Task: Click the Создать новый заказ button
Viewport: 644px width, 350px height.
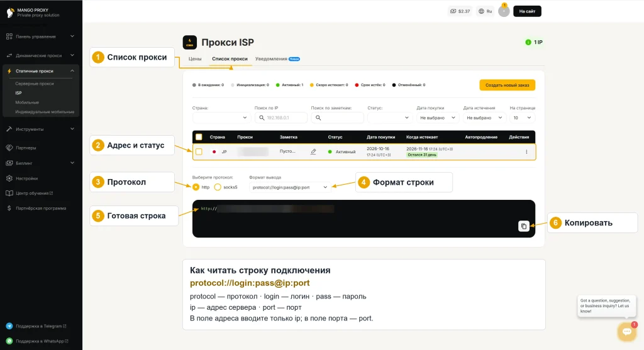Action: (508, 85)
